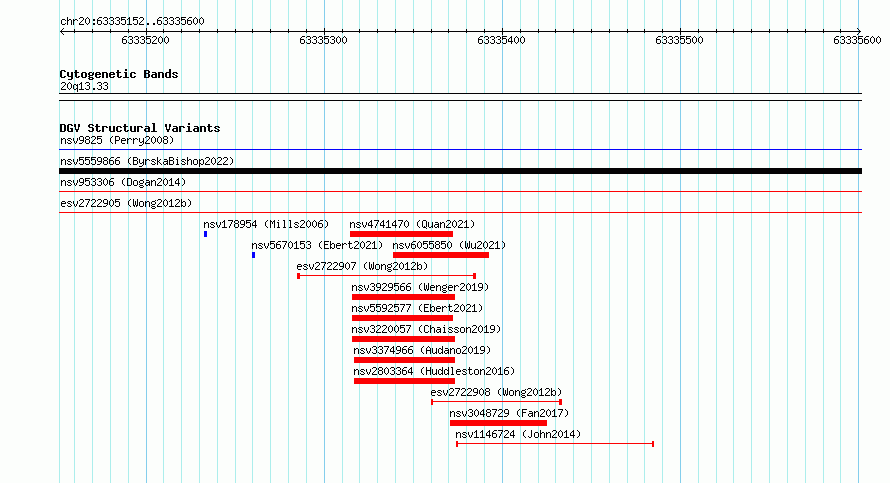This screenshot has height=483, width=890.
Task: Click red nsv3929566 variant bar
Action: (x=403, y=297)
